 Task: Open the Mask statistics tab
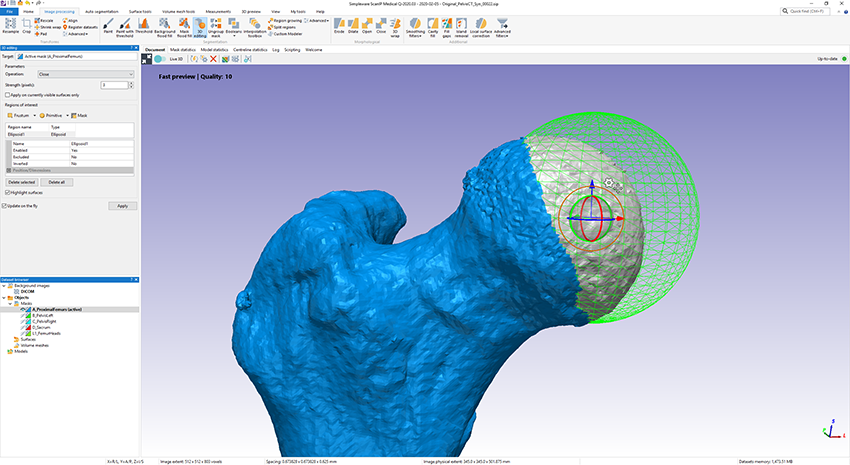[182, 49]
